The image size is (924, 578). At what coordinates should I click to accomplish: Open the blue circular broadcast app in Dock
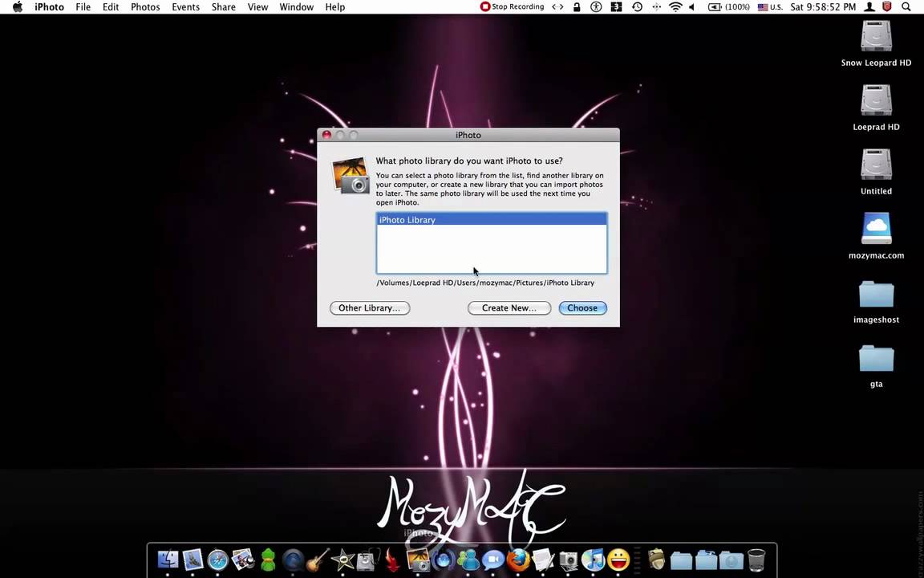[444, 559]
